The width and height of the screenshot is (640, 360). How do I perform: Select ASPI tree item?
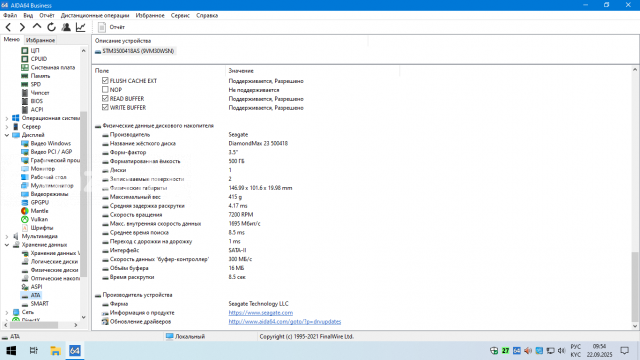point(36,287)
